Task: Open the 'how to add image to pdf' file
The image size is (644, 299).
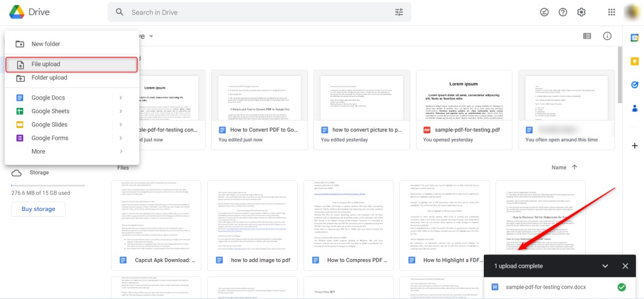Action: (x=252, y=225)
